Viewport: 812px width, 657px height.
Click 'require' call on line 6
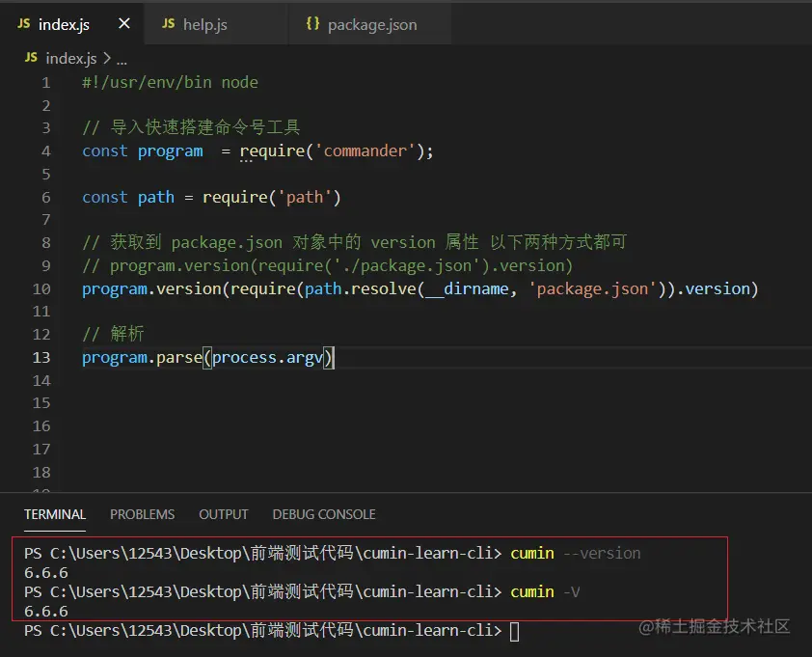(x=234, y=198)
